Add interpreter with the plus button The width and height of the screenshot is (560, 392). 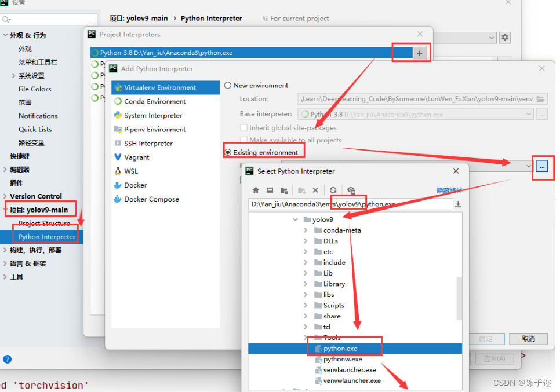point(419,53)
